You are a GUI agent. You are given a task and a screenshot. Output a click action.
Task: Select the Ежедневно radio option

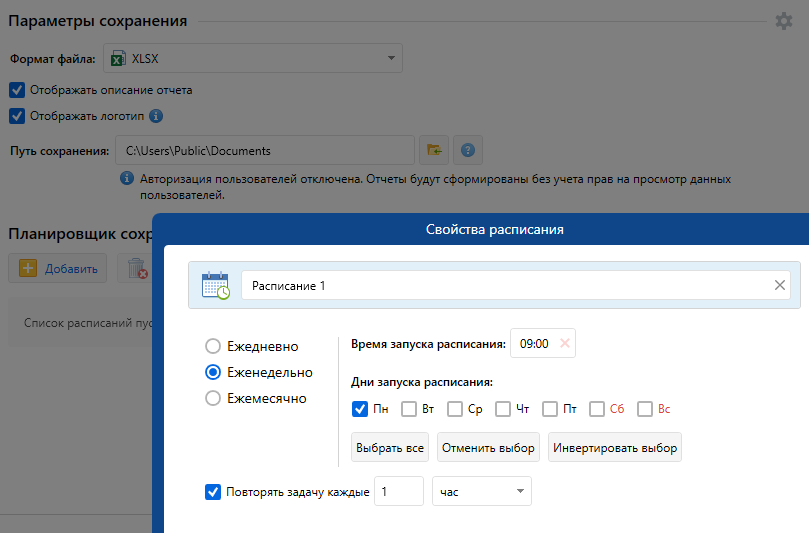[x=213, y=346]
